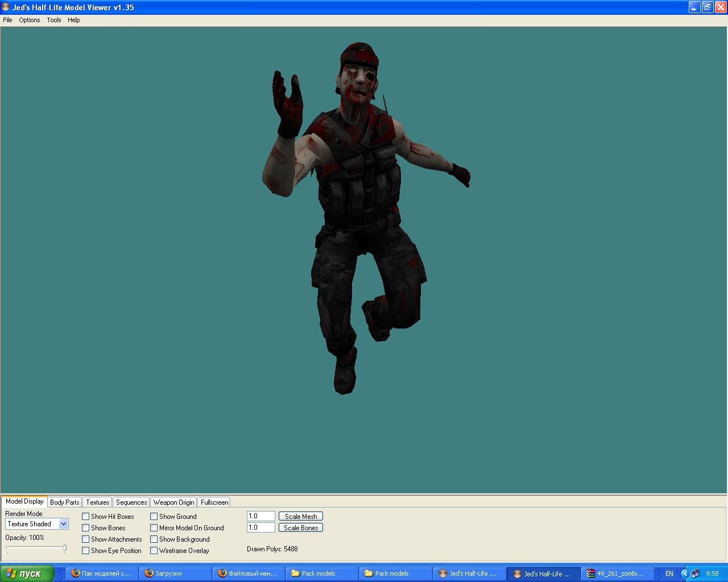
Task: Click the Scale Mesh button
Action: click(301, 516)
